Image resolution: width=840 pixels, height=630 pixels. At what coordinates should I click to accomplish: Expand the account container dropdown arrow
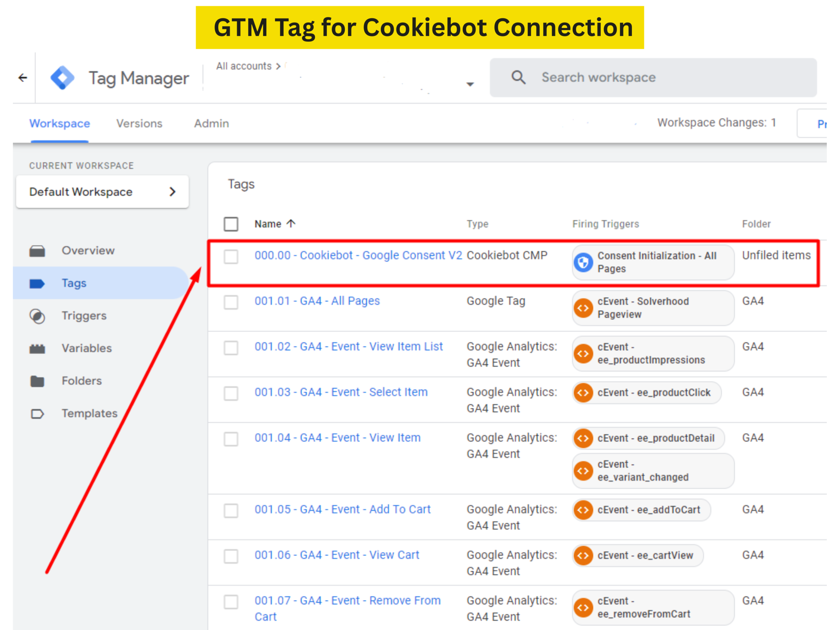(x=470, y=84)
